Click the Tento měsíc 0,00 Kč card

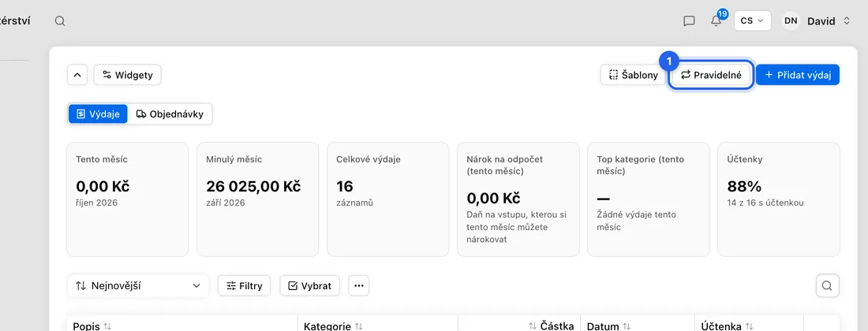pyautogui.click(x=127, y=199)
